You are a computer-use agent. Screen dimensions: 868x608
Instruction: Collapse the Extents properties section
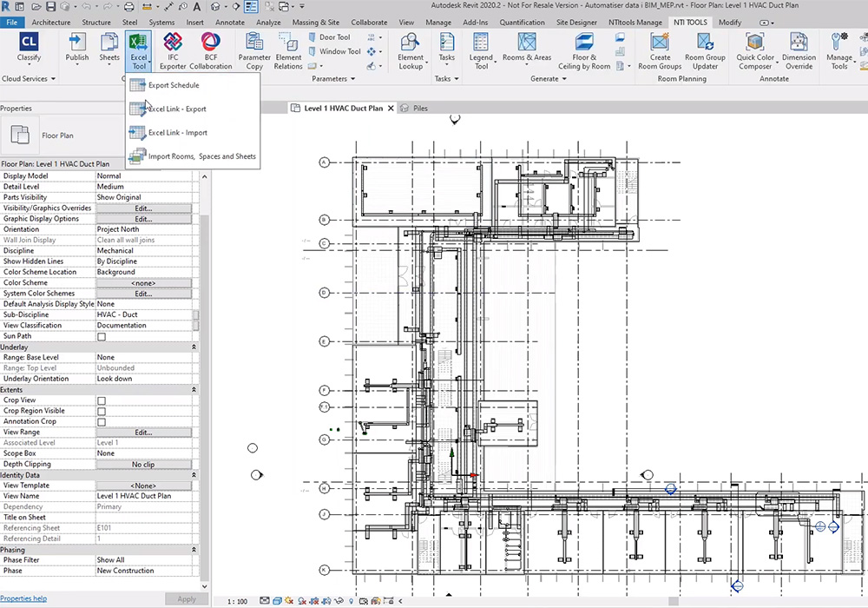coord(194,390)
